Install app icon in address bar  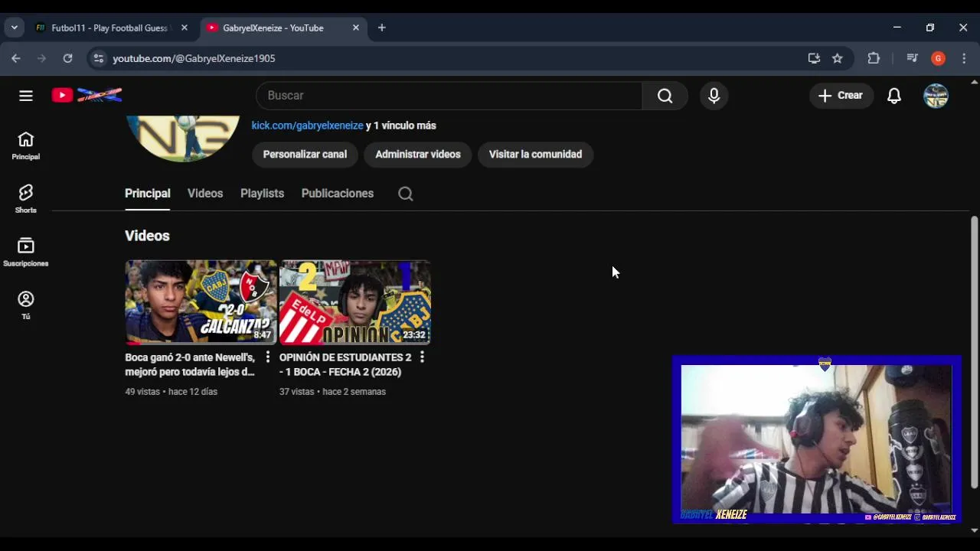click(x=814, y=58)
